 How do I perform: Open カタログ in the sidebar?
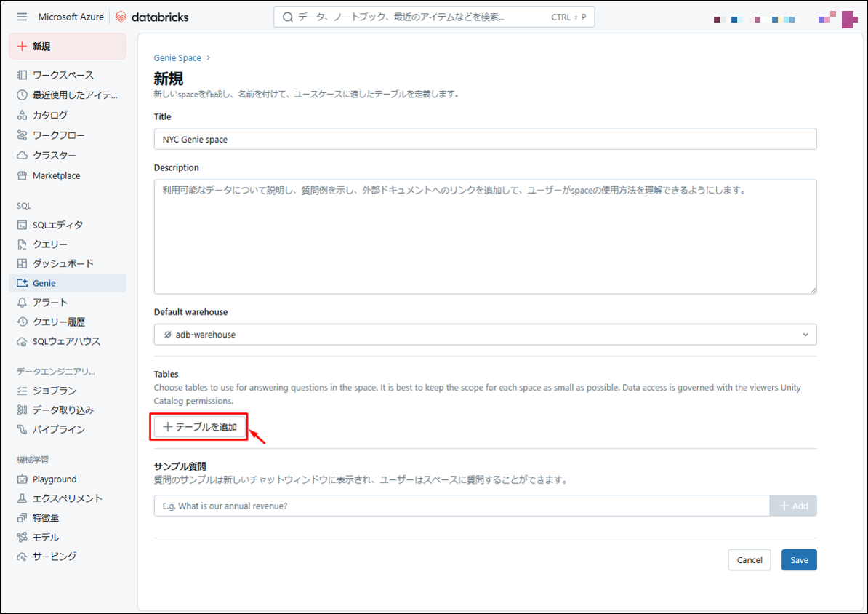click(49, 115)
